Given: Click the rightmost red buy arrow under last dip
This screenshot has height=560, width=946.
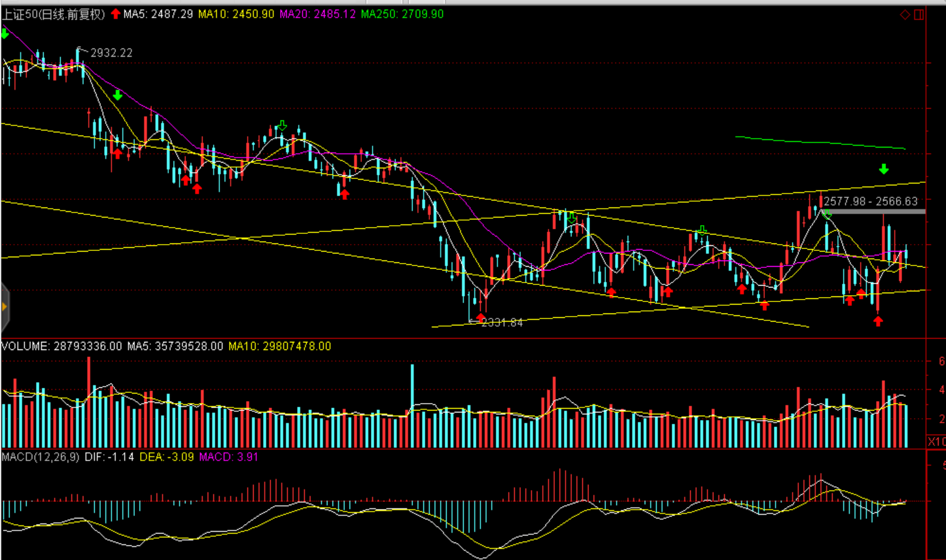Looking at the screenshot, I should [x=878, y=321].
